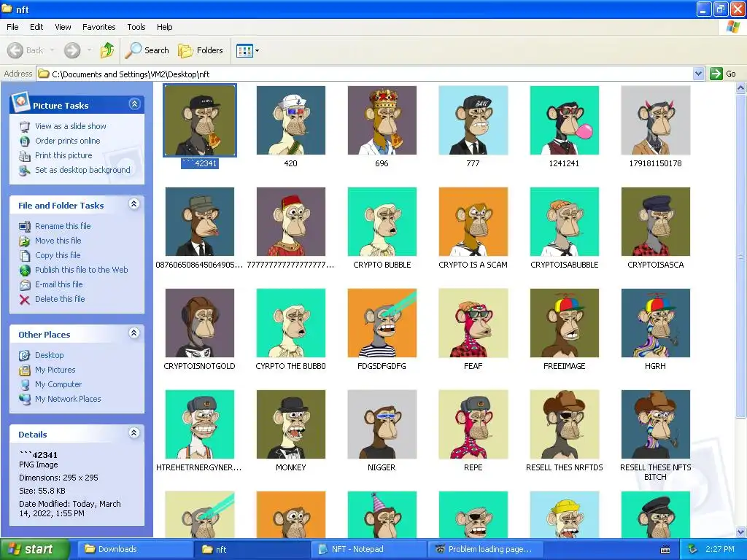Select the thumbnail named 777

tap(473, 120)
